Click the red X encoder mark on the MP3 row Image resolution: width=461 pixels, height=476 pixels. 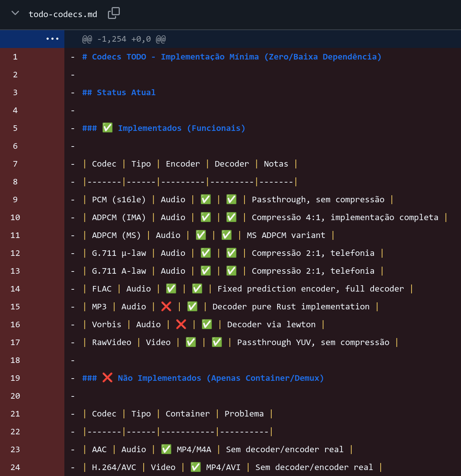point(166,306)
